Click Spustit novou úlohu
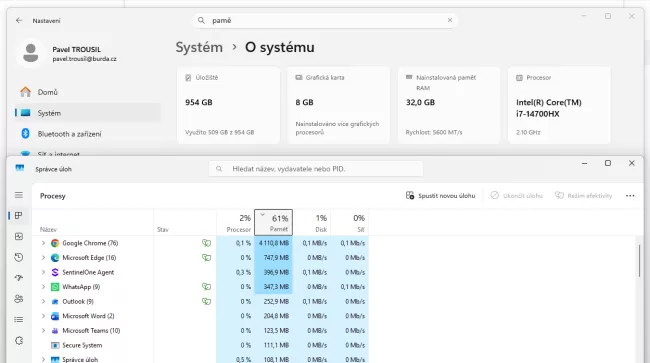The image size is (650, 363). tap(441, 196)
